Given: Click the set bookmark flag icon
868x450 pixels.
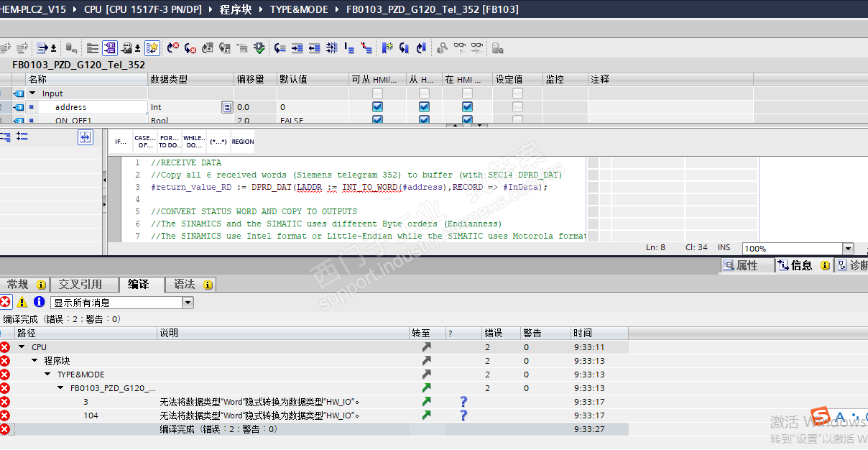Looking at the screenshot, I should pos(387,48).
